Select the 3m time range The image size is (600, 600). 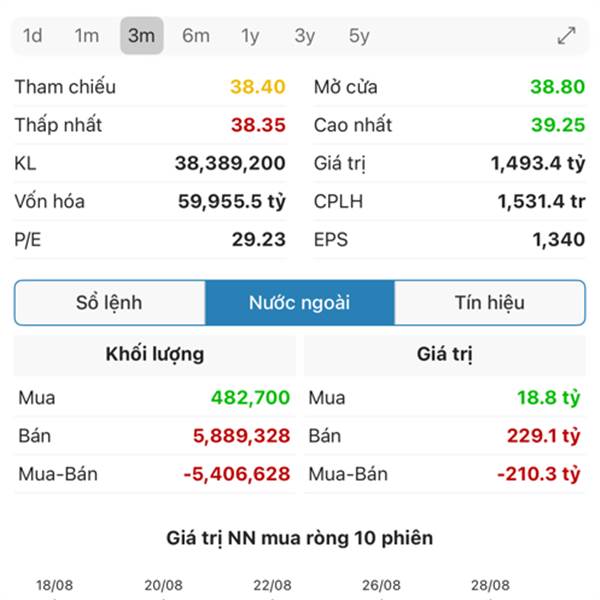point(142,36)
